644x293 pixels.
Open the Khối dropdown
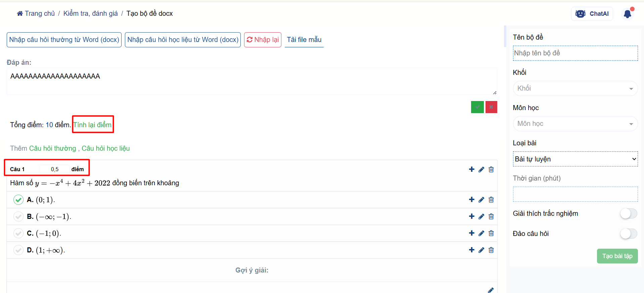pyautogui.click(x=575, y=88)
